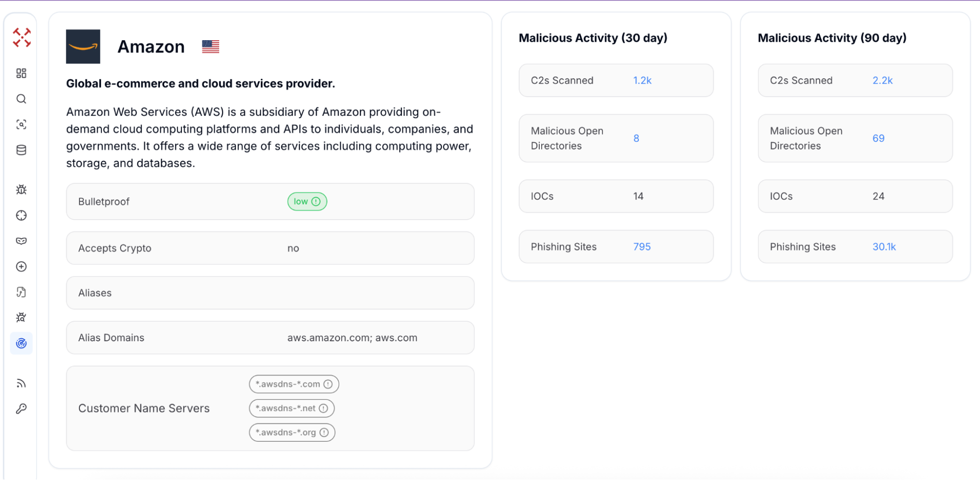980x480 pixels.
Task: Click the 30-day IOCs value 14
Action: pyautogui.click(x=638, y=196)
